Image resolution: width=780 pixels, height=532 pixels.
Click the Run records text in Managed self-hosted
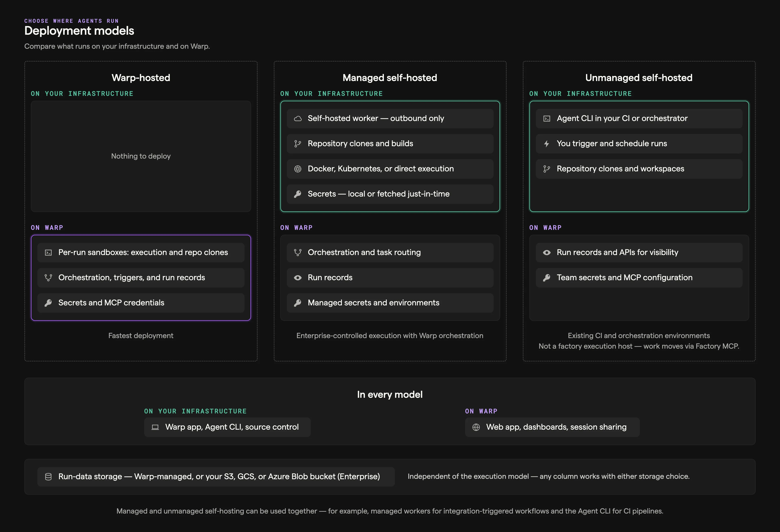click(330, 278)
